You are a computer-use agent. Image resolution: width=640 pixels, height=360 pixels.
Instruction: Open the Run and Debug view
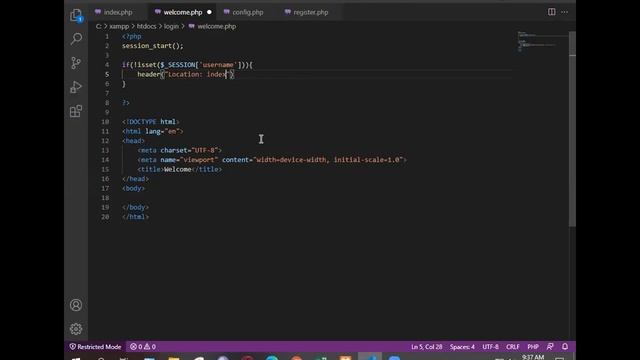click(x=76, y=87)
